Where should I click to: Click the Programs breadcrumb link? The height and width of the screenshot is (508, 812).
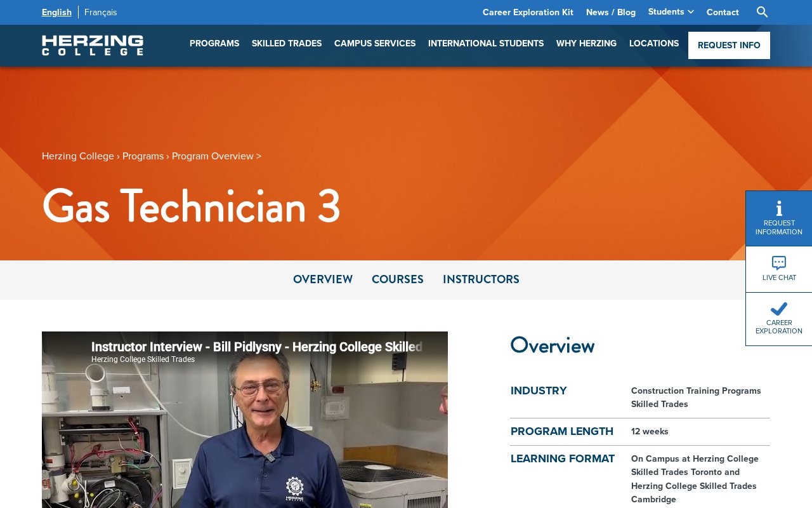[143, 156]
